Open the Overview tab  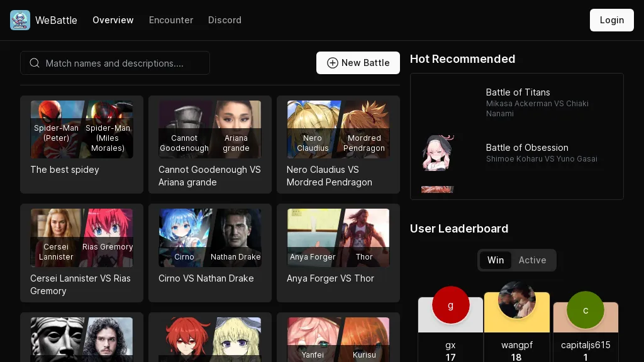coord(113,20)
